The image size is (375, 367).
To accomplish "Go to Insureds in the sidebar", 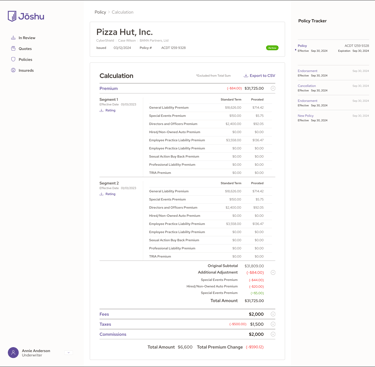I will (x=26, y=70).
